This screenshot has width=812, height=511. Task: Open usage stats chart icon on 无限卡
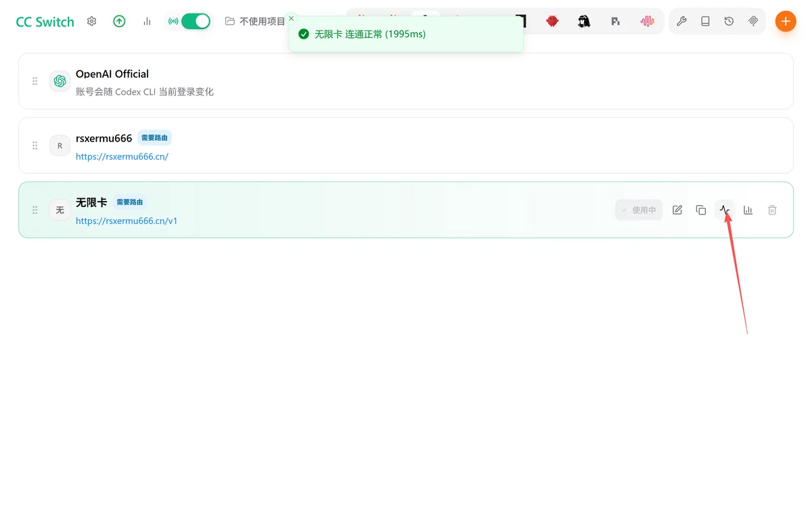[748, 210]
